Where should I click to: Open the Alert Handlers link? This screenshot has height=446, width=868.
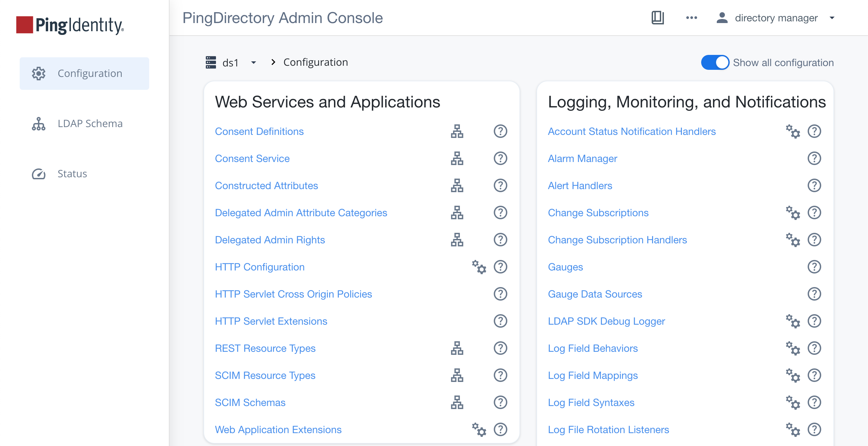coord(580,186)
